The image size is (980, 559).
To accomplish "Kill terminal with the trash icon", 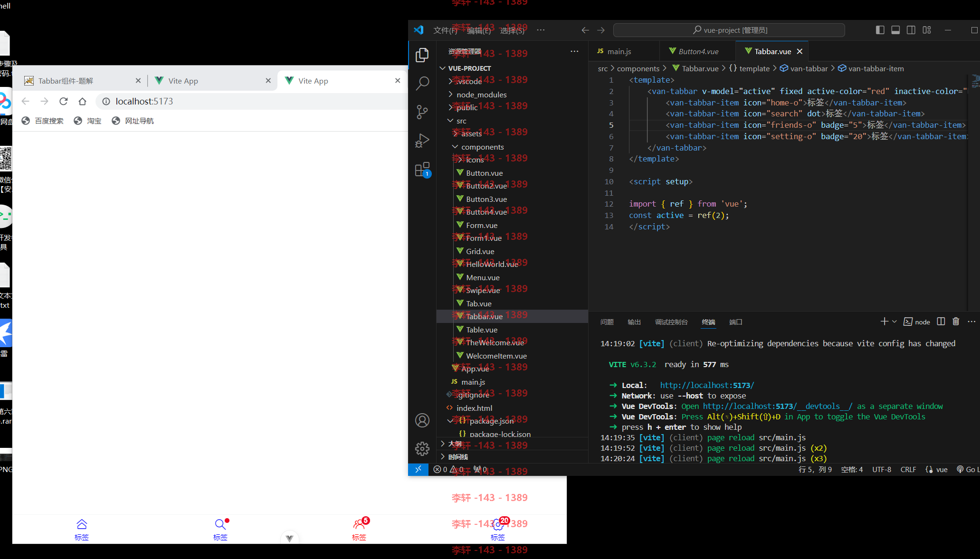I will coord(956,322).
